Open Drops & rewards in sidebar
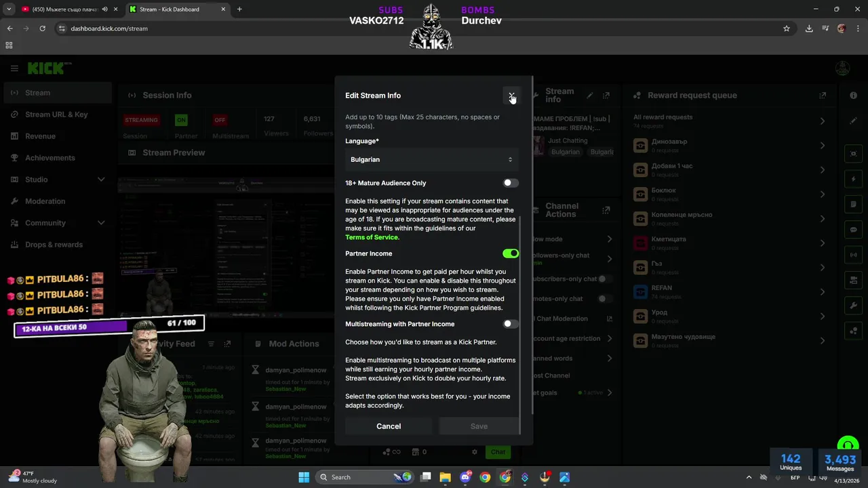The image size is (868, 488). [x=57, y=245]
